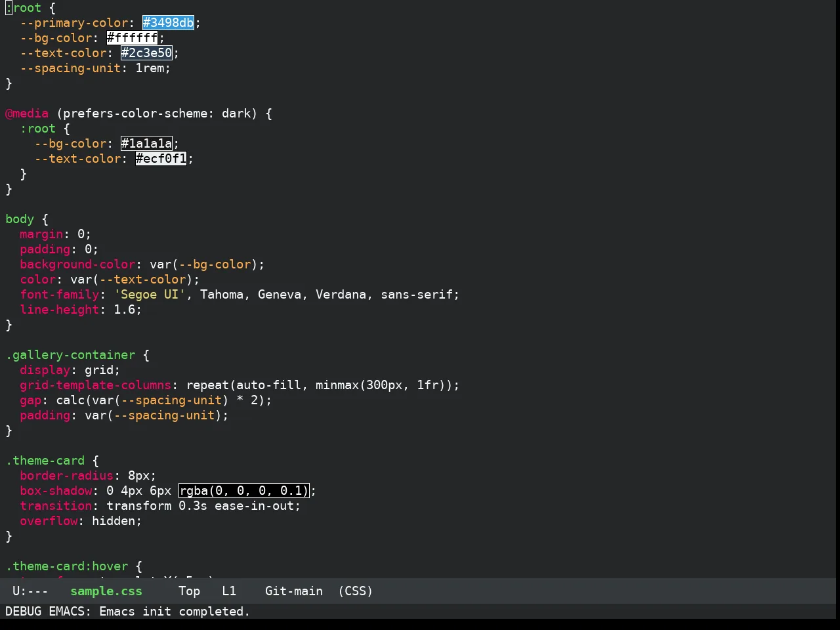Click sample.css buffer name in mode line
The height and width of the screenshot is (630, 840).
106,591
